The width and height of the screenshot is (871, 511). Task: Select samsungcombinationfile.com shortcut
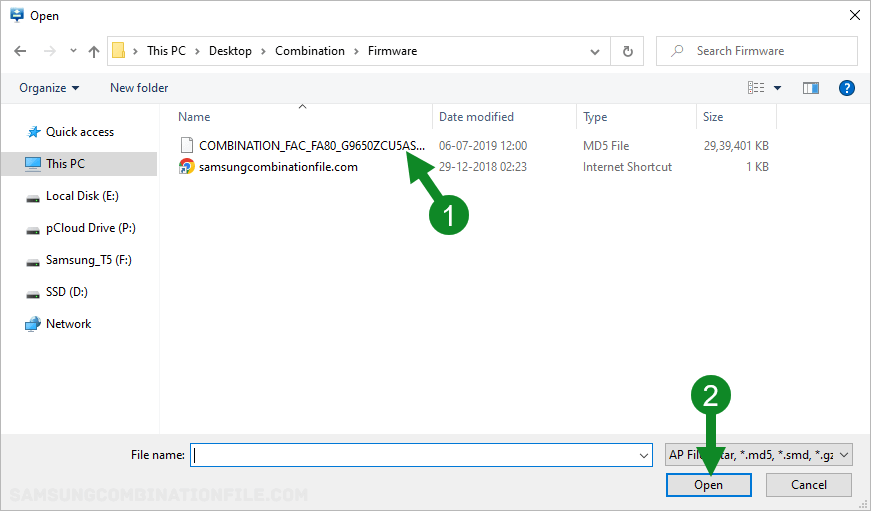pyautogui.click(x=278, y=167)
